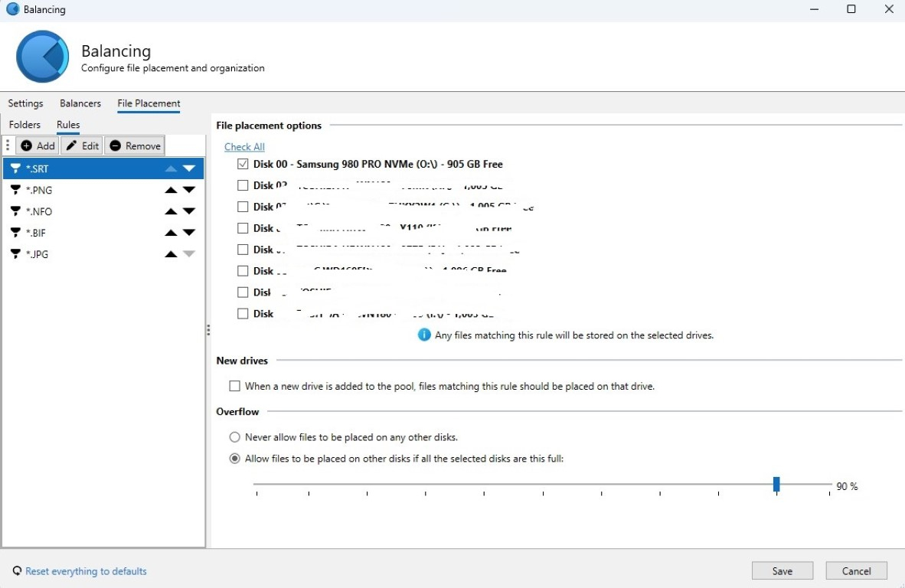Switch to the Balancers tab

80,103
